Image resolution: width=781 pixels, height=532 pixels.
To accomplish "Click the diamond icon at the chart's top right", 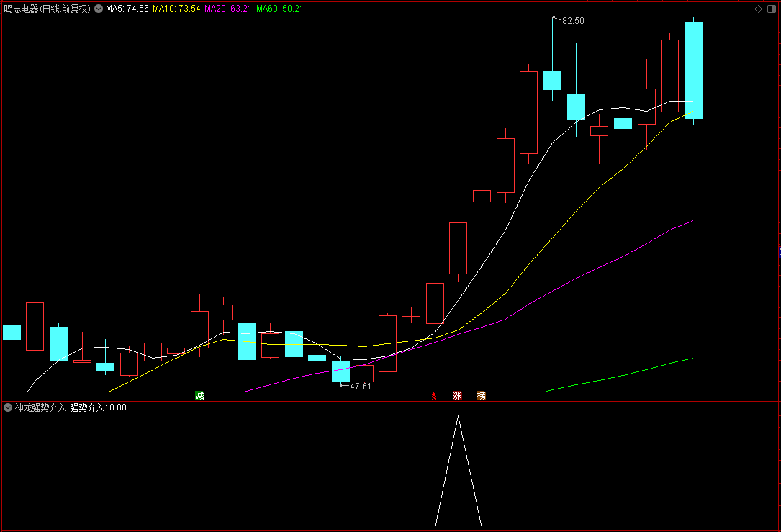I will click(758, 9).
